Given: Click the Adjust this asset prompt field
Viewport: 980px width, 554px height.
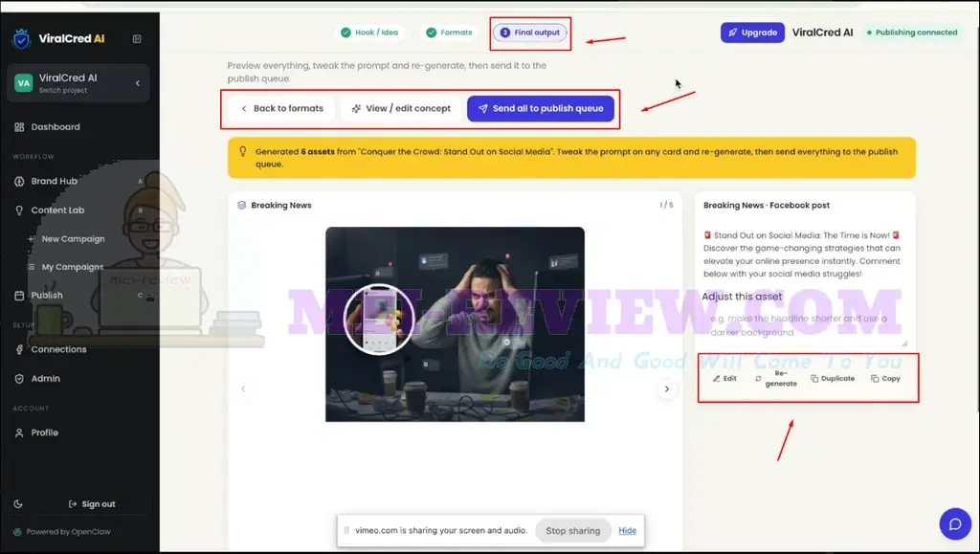Looking at the screenshot, I should 804,326.
